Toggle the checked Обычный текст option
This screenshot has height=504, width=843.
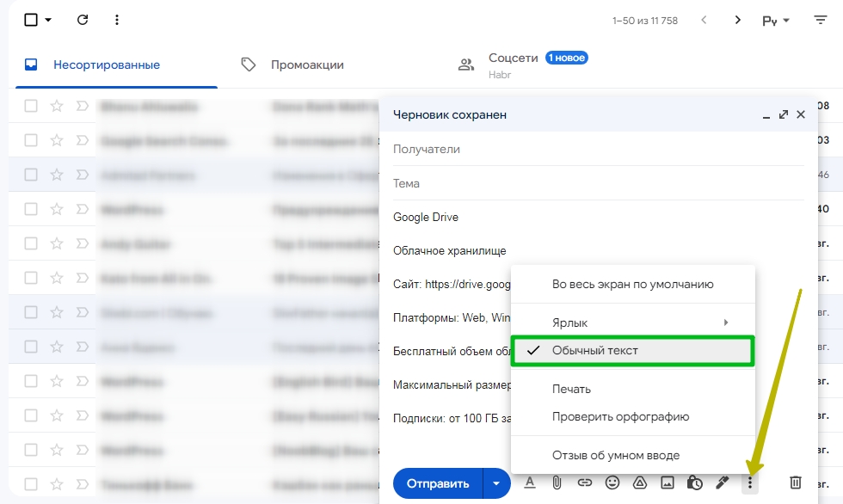[633, 351]
